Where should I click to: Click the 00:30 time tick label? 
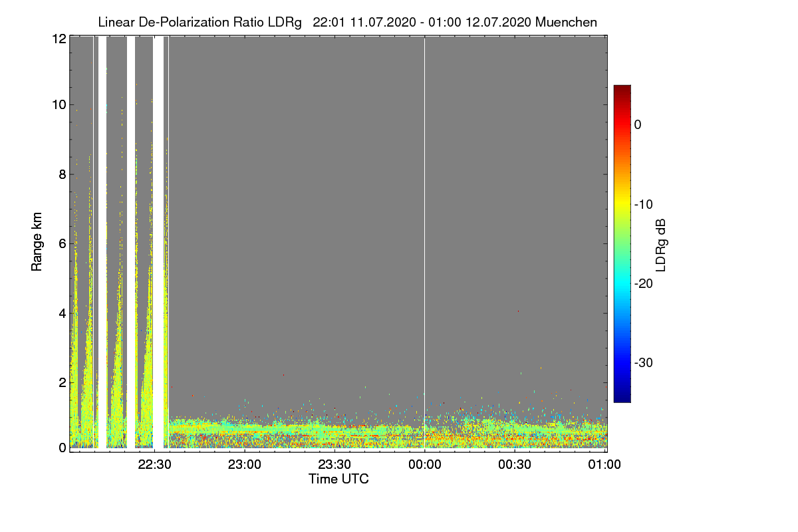pos(515,465)
